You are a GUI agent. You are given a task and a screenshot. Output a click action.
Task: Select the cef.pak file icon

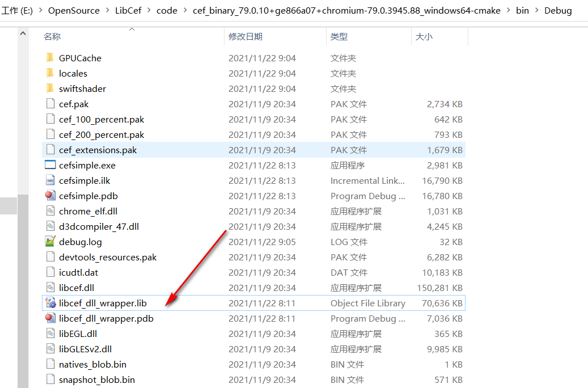(x=50, y=104)
